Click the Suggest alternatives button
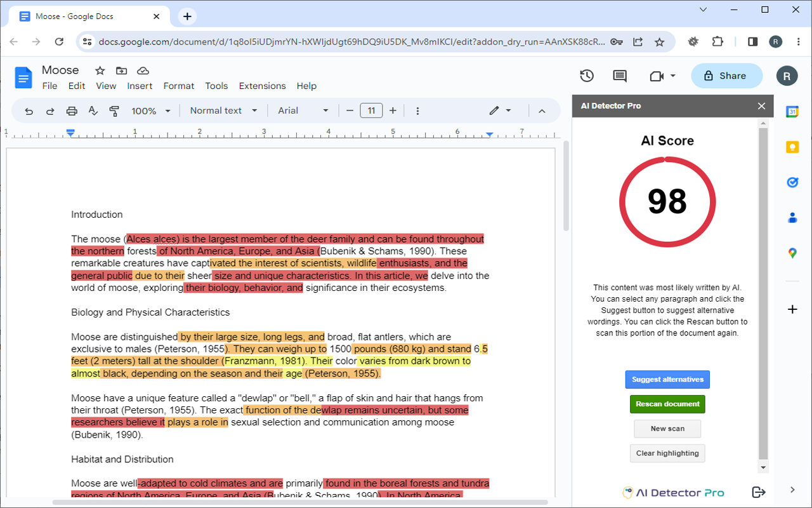The image size is (812, 508). pos(667,380)
